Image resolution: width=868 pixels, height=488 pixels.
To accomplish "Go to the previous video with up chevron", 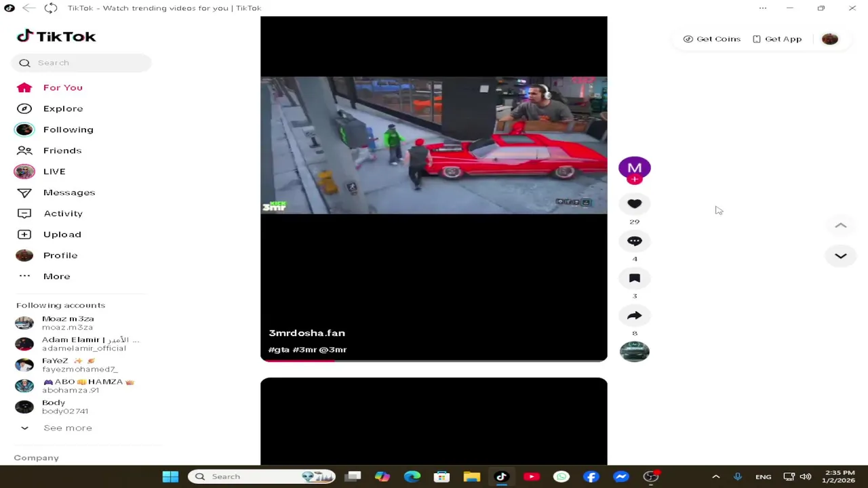I will tap(840, 226).
